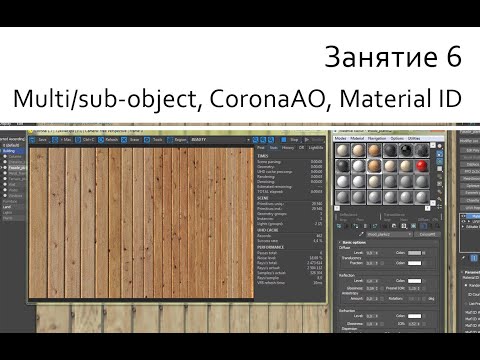Select the glossy black sphere material slot
480x360 pixels.
coord(406,150)
